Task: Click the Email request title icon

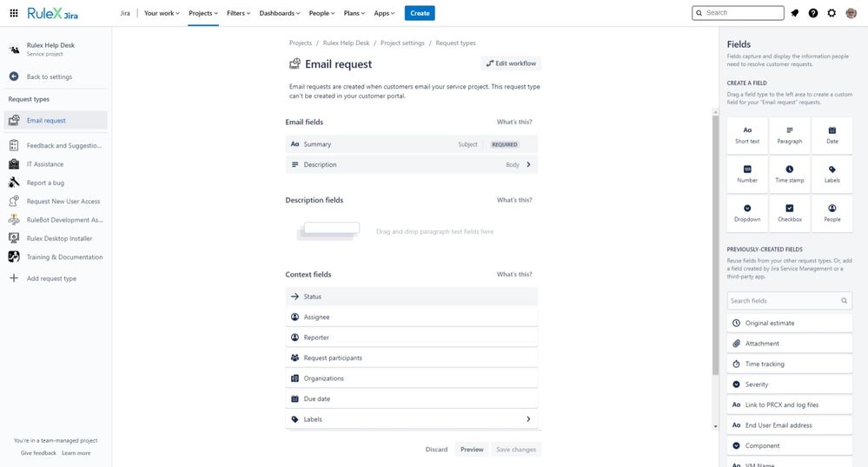Action: (x=295, y=63)
